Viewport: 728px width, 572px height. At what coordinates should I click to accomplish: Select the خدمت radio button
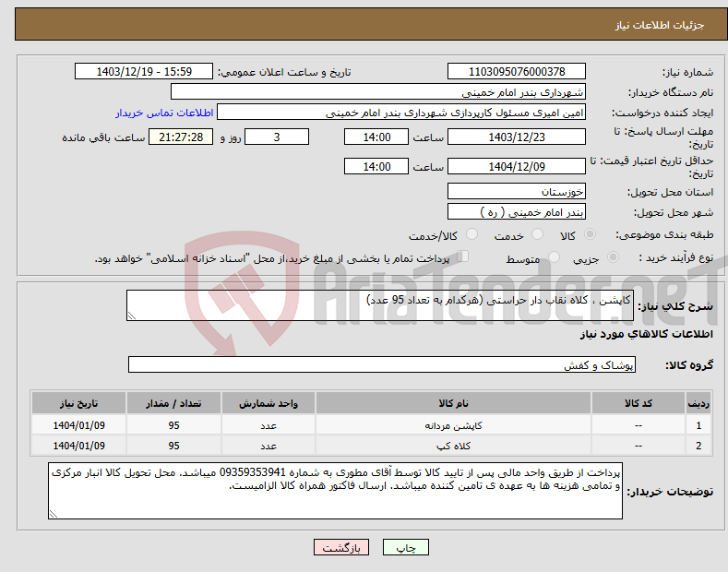coord(537,234)
